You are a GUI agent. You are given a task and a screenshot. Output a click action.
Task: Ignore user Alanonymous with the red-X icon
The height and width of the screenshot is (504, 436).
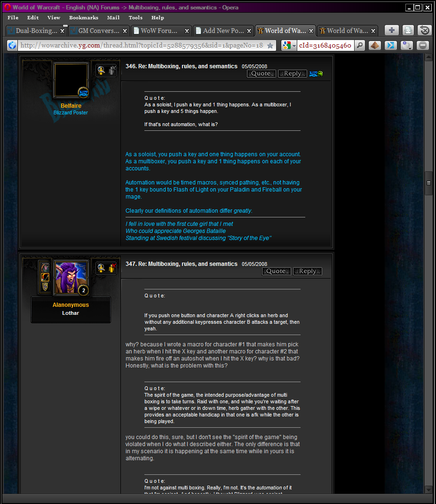click(x=112, y=268)
